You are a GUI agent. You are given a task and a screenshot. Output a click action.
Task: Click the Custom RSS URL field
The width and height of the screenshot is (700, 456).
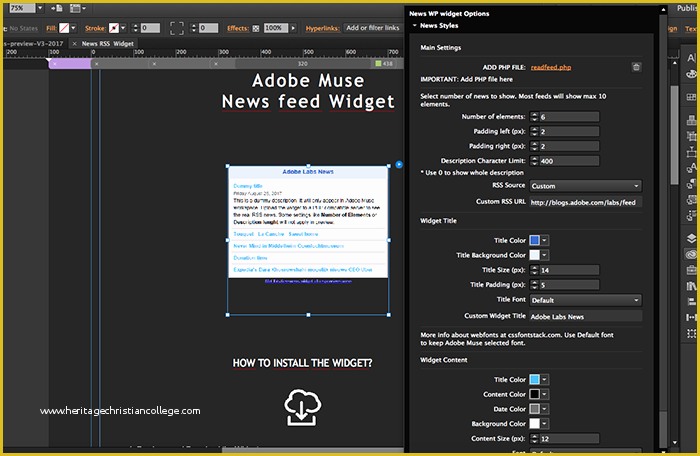(586, 202)
